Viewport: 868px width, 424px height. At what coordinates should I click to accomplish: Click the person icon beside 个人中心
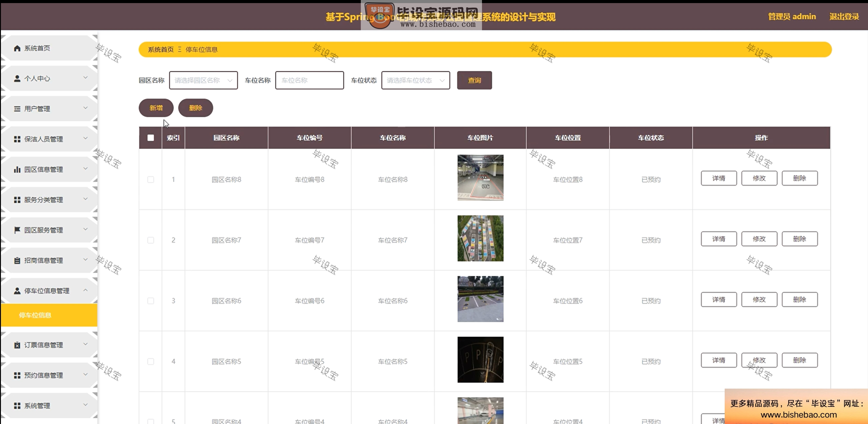tap(17, 78)
